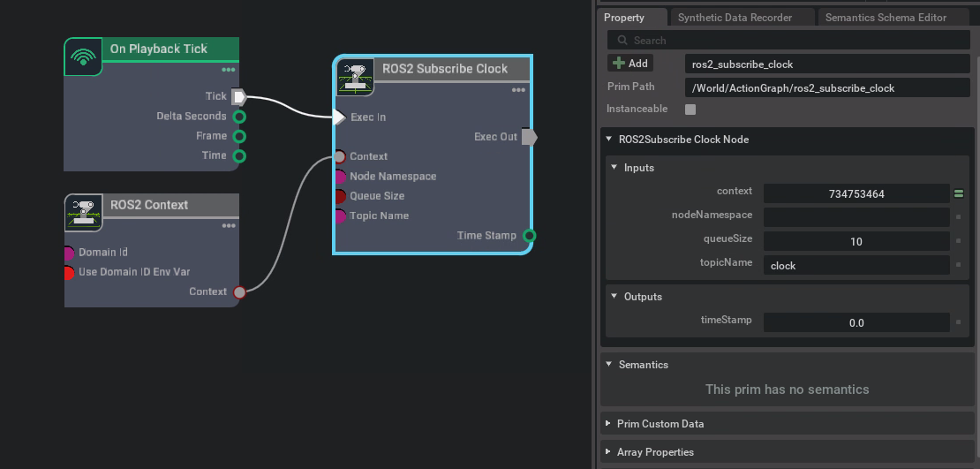980x469 pixels.
Task: Open the ROS2 Subscribe Clock node ellipsis menu
Action: tap(518, 90)
